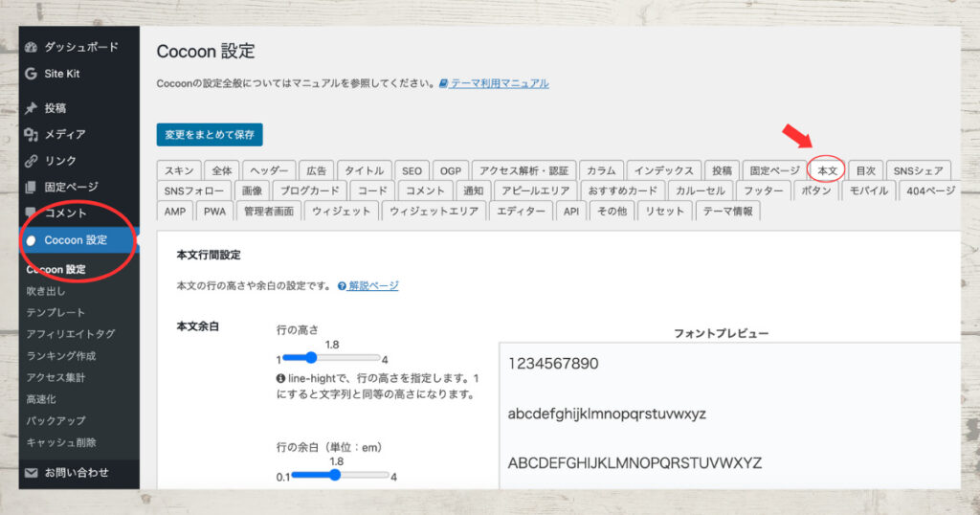Click the envelope icon beside お問い合わせ
This screenshot has width=980, height=515.
coord(31,473)
